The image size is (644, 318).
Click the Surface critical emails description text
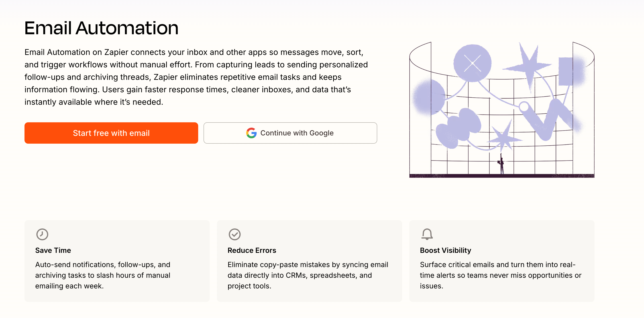point(500,275)
